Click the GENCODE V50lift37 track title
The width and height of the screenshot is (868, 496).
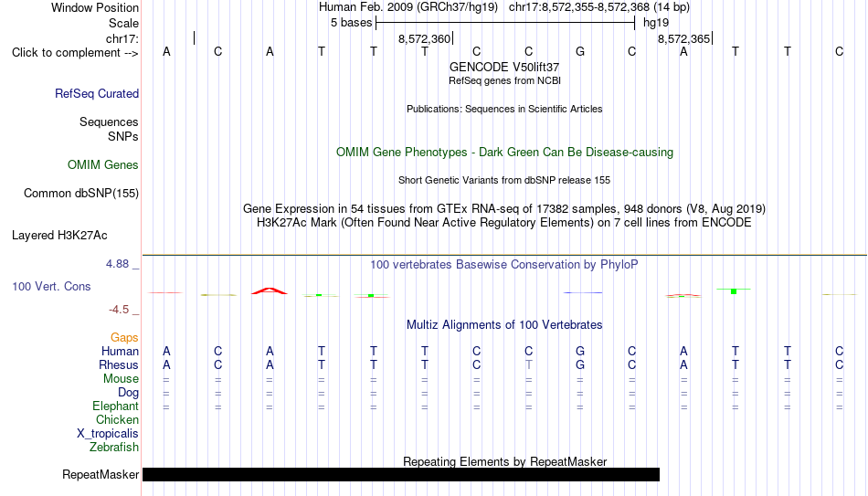(504, 67)
